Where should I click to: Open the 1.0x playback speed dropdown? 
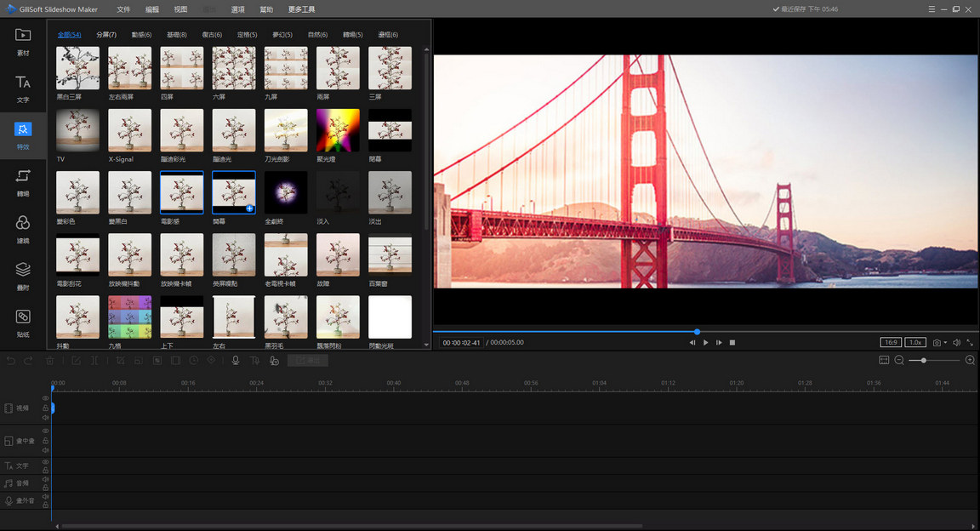click(915, 342)
